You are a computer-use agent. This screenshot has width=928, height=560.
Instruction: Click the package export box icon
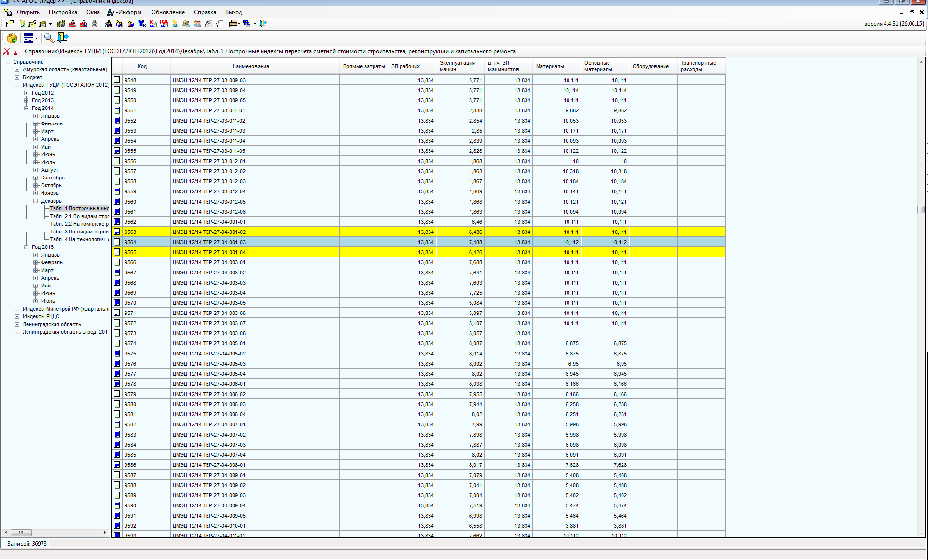(x=12, y=38)
